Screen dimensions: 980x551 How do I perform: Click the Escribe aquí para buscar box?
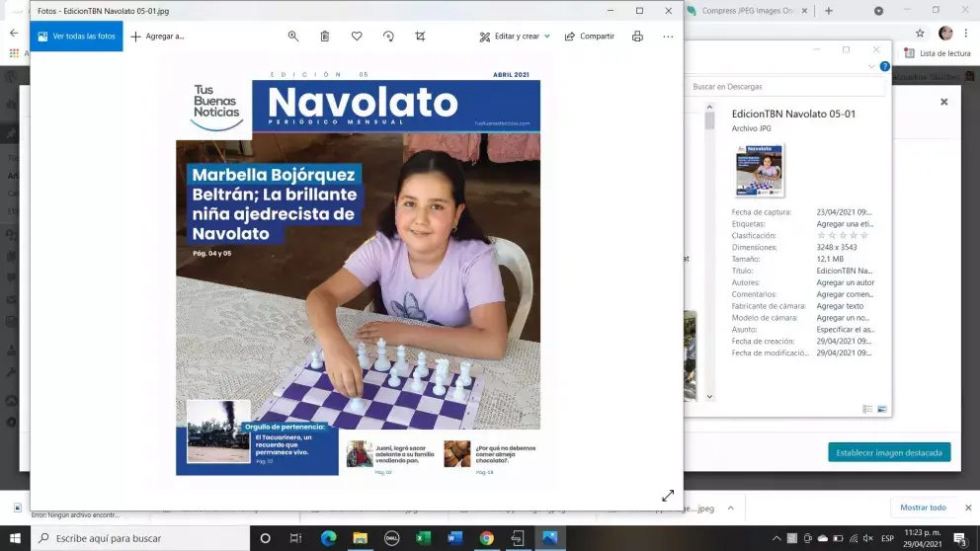(x=140, y=538)
